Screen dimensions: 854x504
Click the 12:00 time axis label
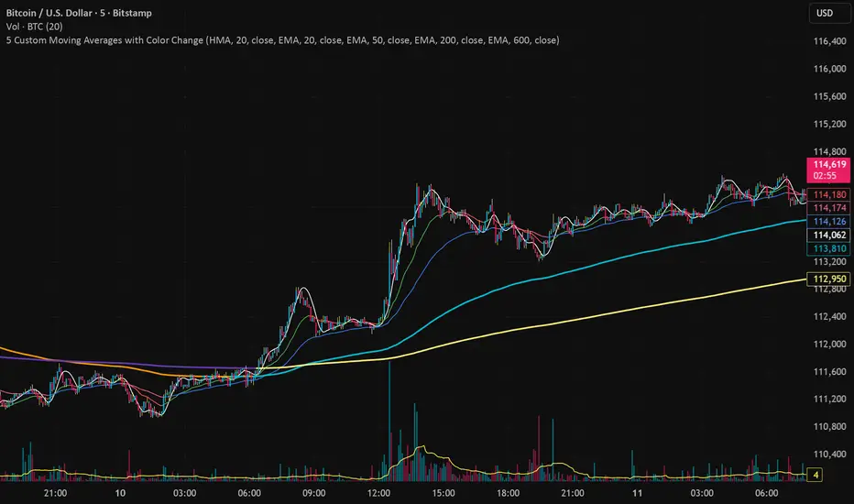pos(378,493)
